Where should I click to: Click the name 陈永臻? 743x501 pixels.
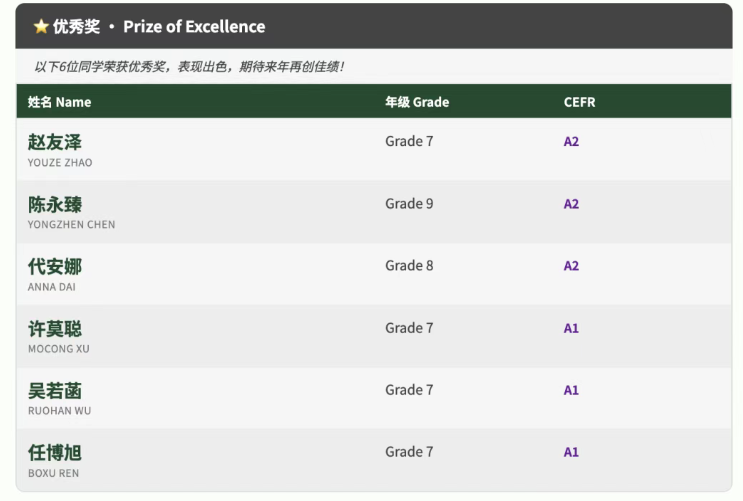[x=54, y=204]
